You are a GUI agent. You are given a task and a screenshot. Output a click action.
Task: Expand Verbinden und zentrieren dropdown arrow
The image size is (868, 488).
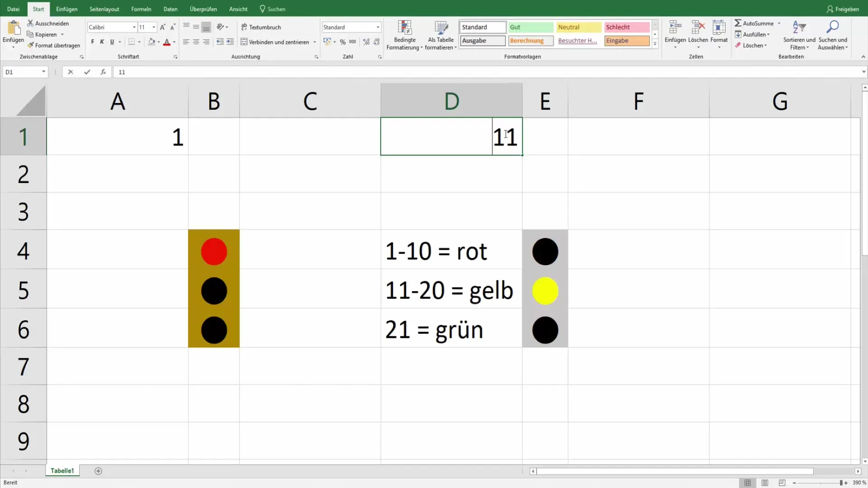coord(315,42)
